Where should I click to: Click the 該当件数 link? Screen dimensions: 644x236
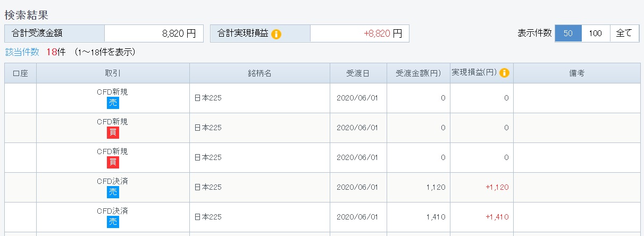pos(22,52)
